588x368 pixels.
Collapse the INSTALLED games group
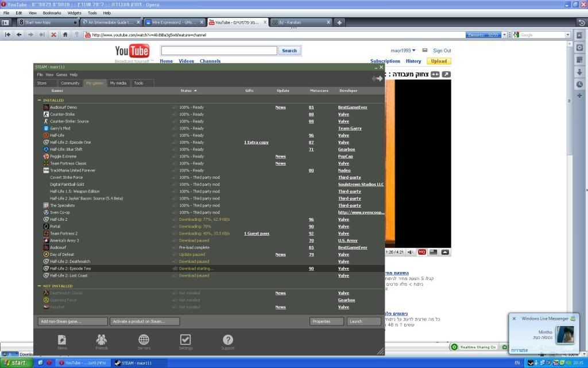tap(40, 100)
